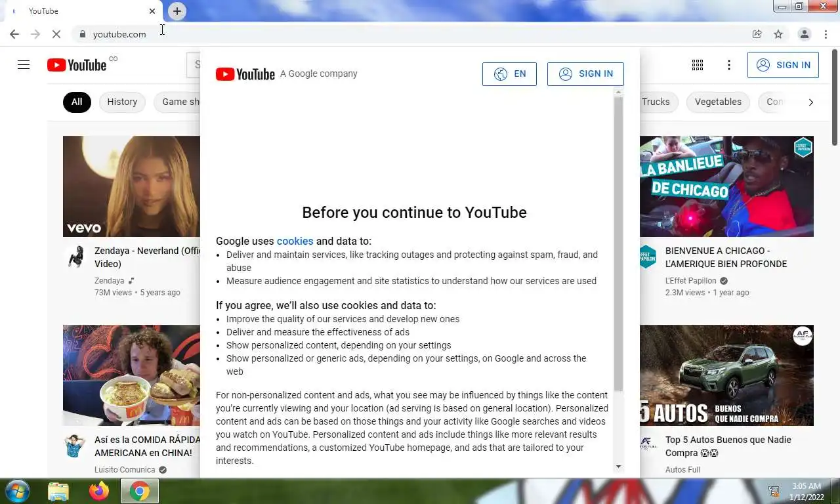Viewport: 840px width, 504px height.
Task: Click the L'Effet Papillon channel avatar
Action: click(x=647, y=257)
